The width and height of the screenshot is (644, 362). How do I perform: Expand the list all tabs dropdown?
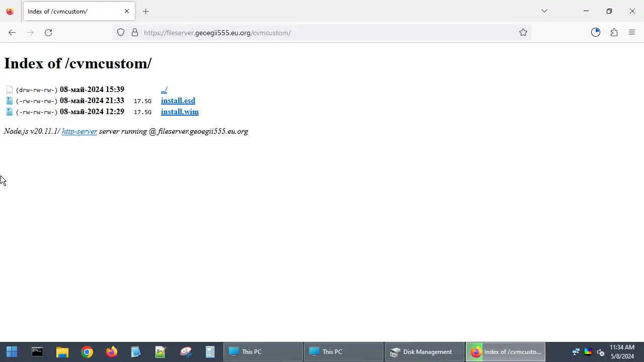pos(544,11)
